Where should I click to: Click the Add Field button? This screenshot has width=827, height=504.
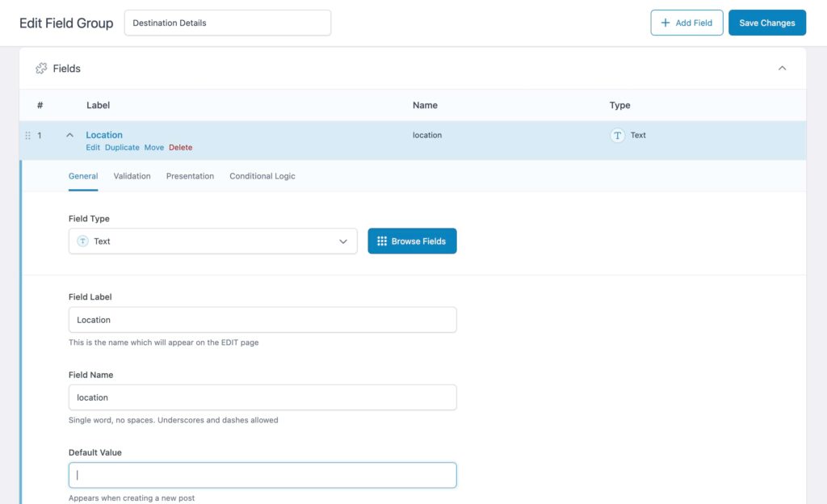pyautogui.click(x=686, y=23)
